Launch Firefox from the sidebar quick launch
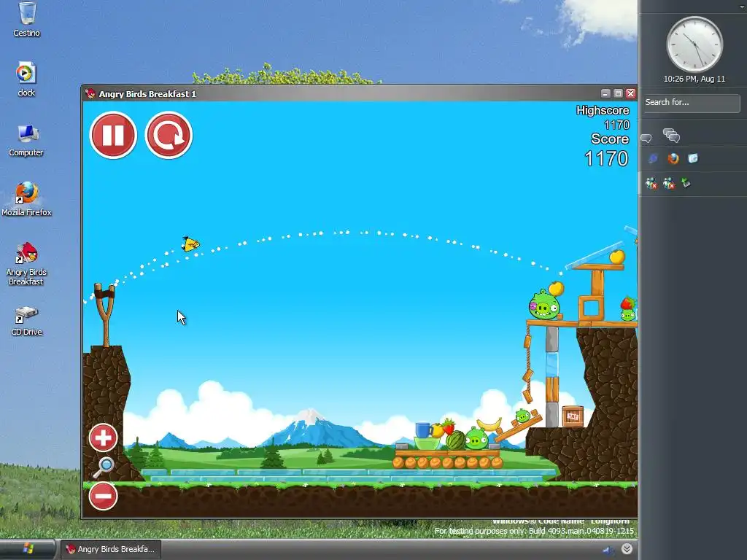 click(x=673, y=158)
